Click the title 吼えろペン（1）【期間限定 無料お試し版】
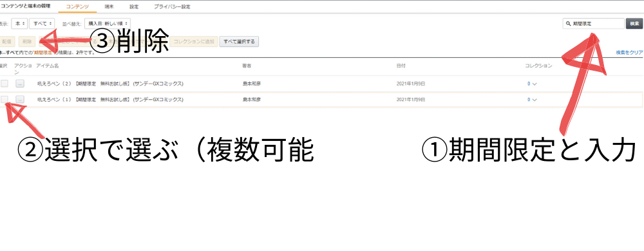Viewport: 644px width, 251px height. [x=110, y=99]
